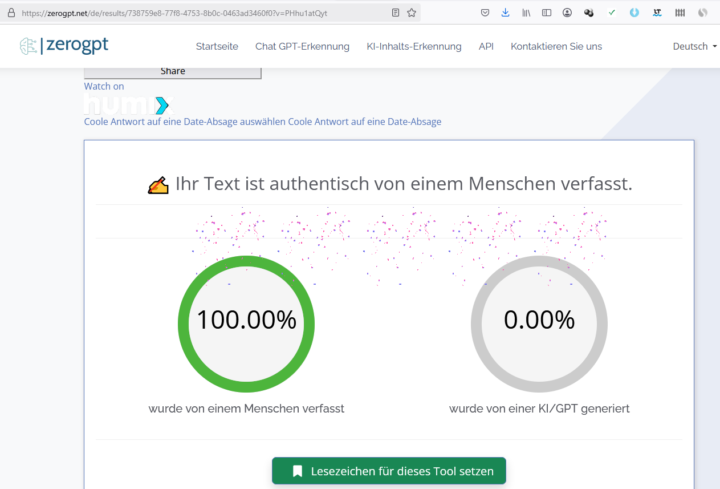
Task: Open the browser downloads arrow icon
Action: pyautogui.click(x=505, y=13)
